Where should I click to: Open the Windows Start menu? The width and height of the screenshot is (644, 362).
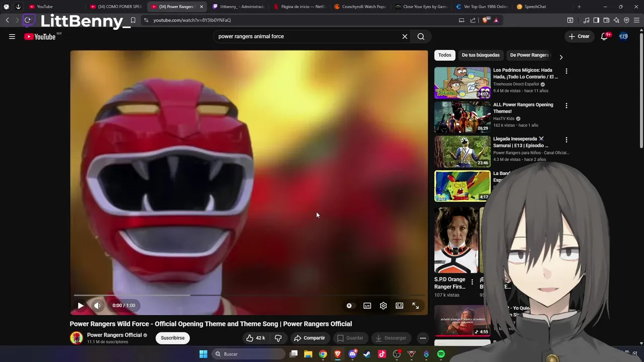(203, 354)
